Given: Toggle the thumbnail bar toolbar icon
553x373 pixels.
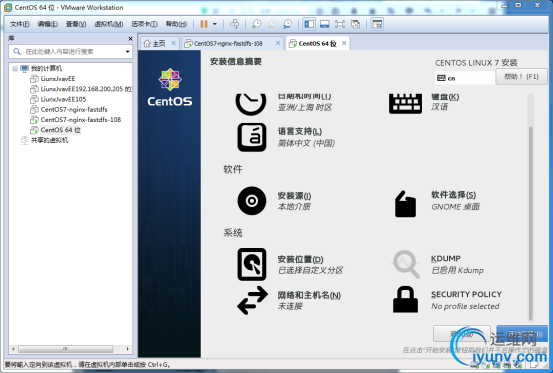Looking at the screenshot, I should pyautogui.click(x=324, y=24).
